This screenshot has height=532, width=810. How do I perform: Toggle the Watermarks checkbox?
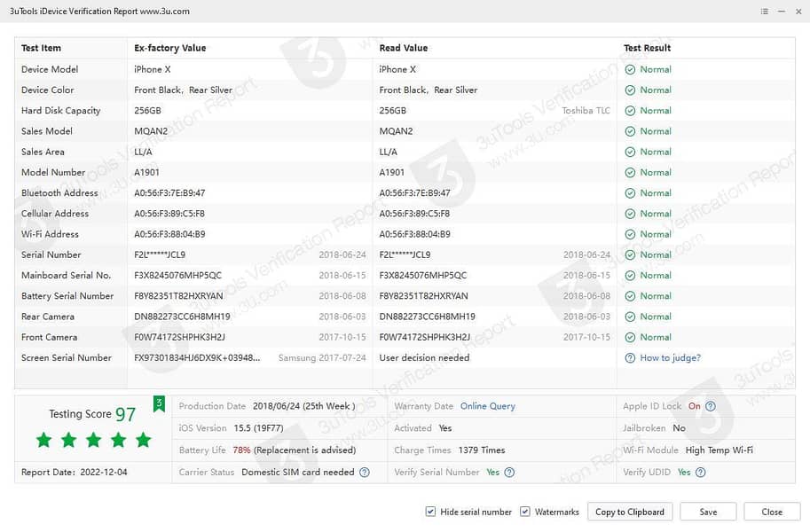(525, 512)
